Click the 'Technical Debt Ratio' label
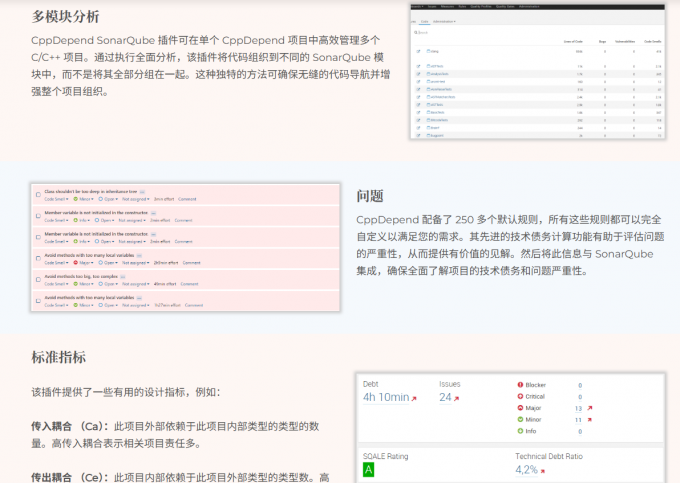 (x=549, y=456)
